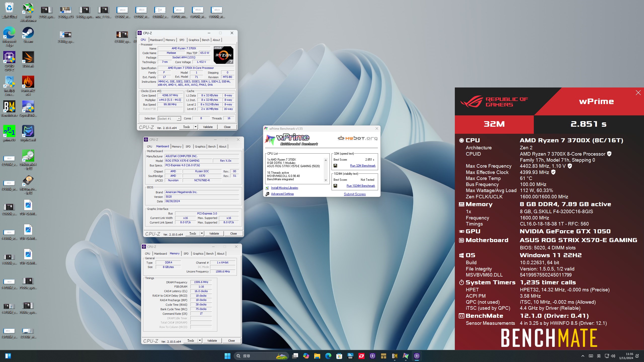Open the Recycle Bin desktop icon
The image size is (644, 362).
pyautogui.click(x=9, y=10)
